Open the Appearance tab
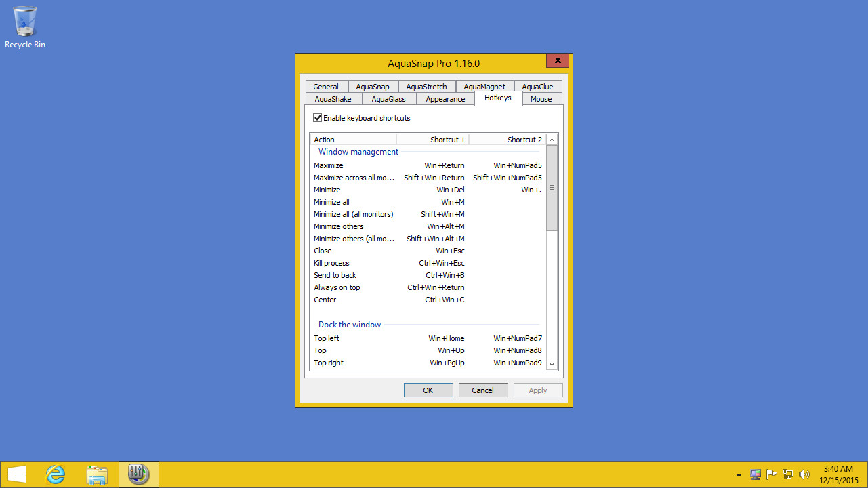Image resolution: width=868 pixels, height=488 pixels. [445, 98]
